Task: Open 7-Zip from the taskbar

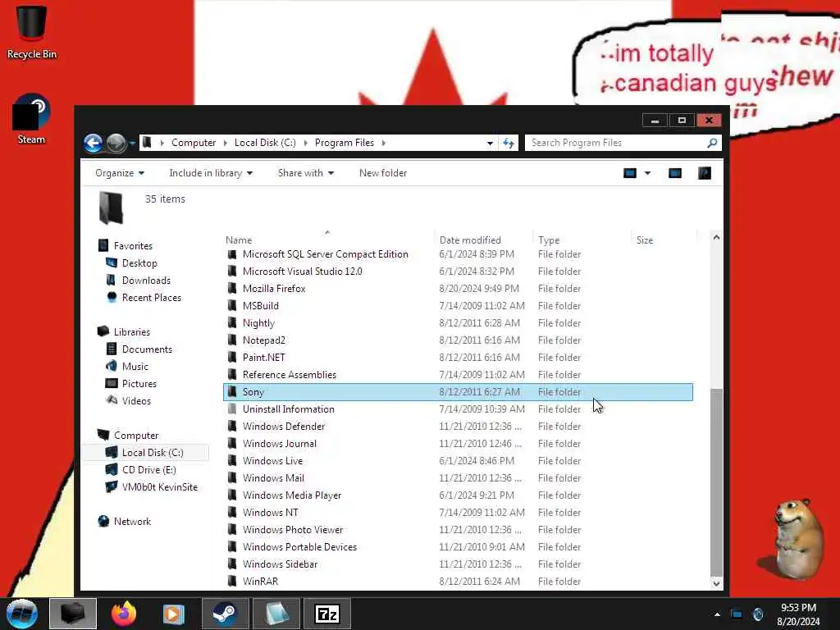Action: point(326,614)
